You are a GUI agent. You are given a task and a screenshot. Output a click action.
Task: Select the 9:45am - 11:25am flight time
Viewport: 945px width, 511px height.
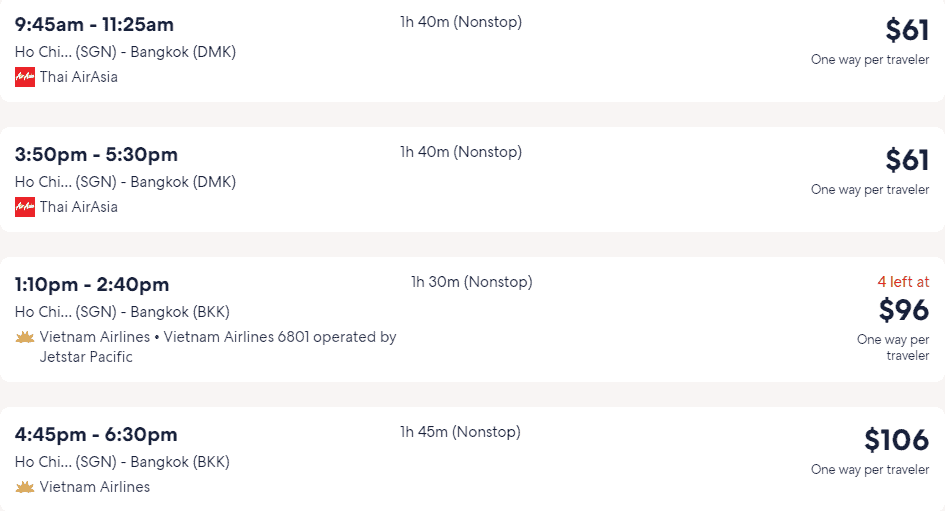click(94, 25)
